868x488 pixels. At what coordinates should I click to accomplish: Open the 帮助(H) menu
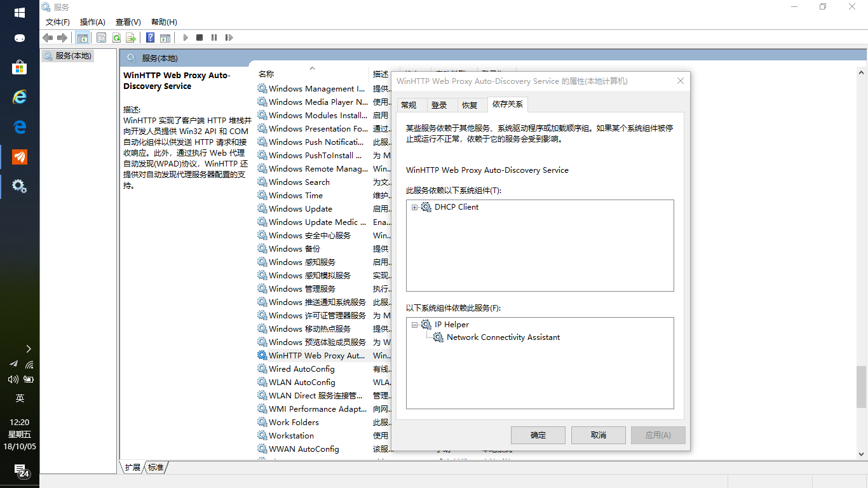(164, 22)
